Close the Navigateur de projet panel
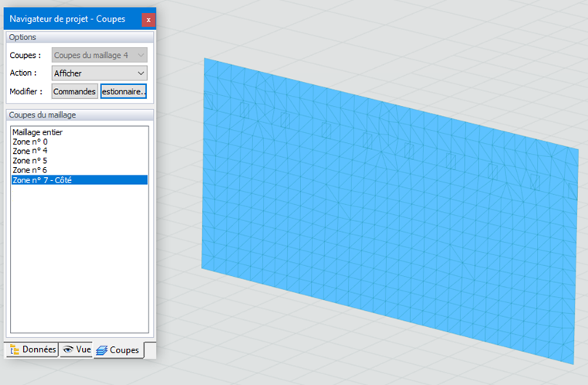Image resolution: width=588 pixels, height=385 pixels. point(149,20)
